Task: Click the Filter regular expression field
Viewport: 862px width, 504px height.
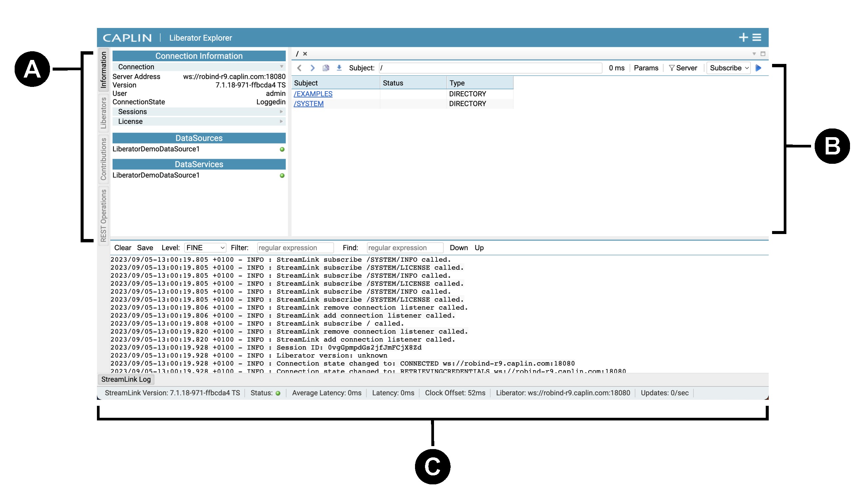Action: click(295, 248)
